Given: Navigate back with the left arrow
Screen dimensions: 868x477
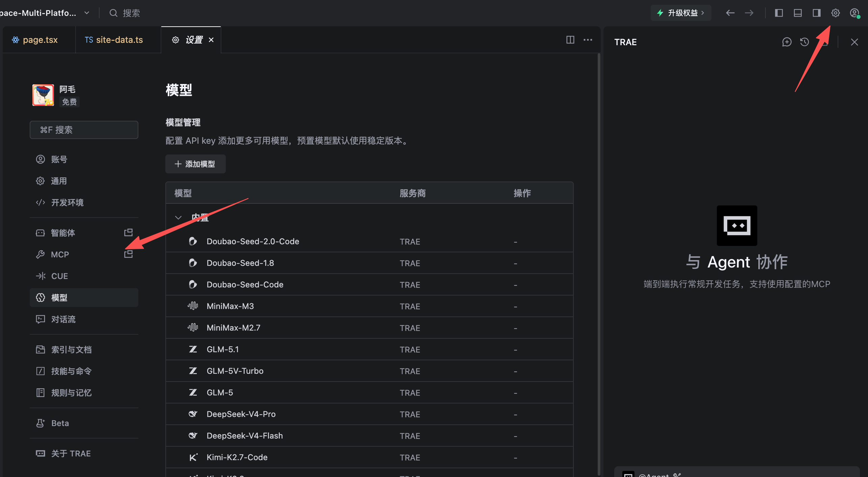Looking at the screenshot, I should 730,13.
